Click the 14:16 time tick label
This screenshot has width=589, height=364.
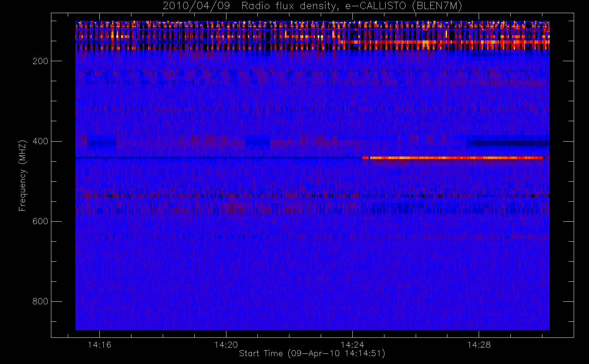[x=99, y=344]
